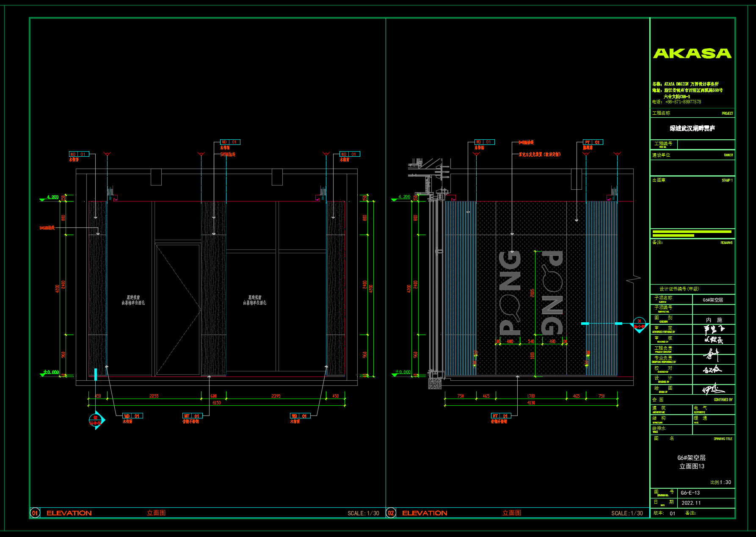Click the WD 01 tag at the top-left of the left elevation
Viewport: 756px width, 537px height.
pyautogui.click(x=79, y=154)
